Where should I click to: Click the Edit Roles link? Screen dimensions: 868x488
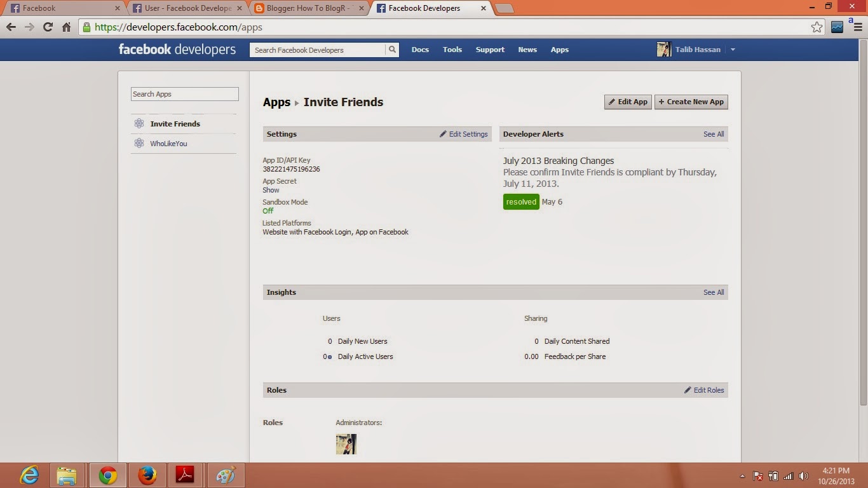[x=704, y=390]
